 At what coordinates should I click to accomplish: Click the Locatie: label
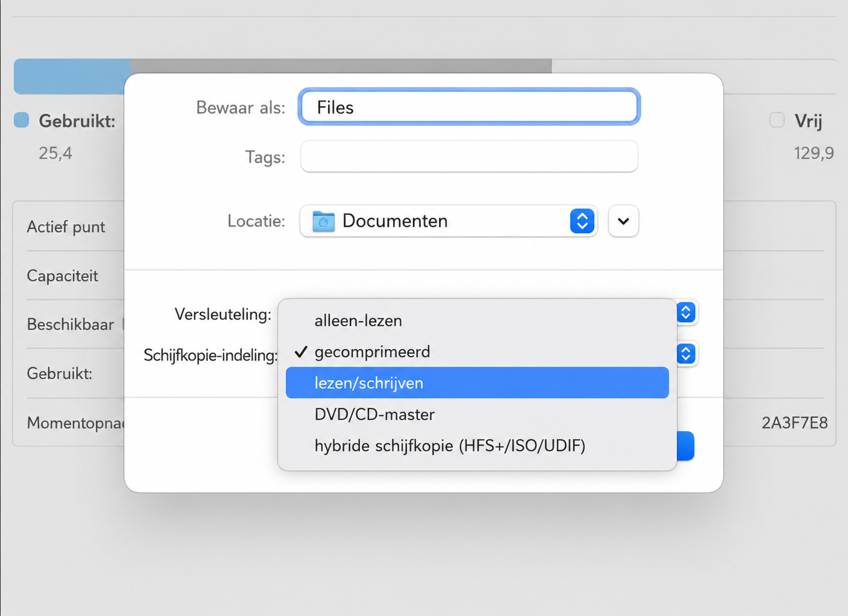pos(256,221)
